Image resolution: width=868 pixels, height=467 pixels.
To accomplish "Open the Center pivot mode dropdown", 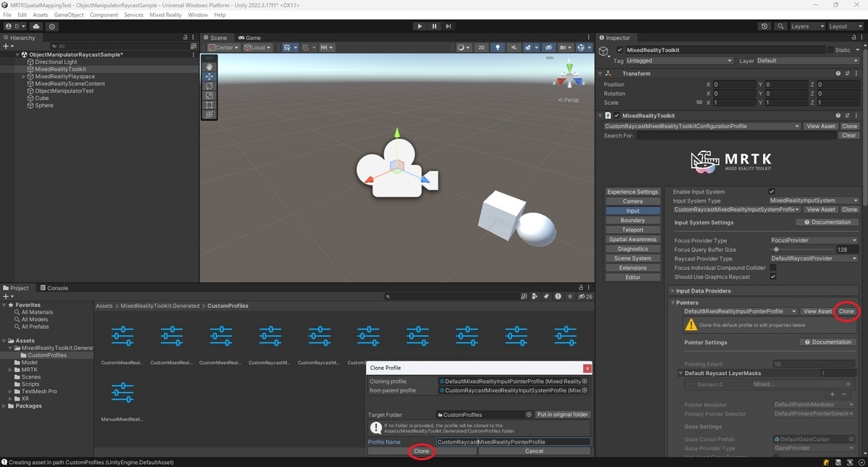I will click(x=224, y=48).
